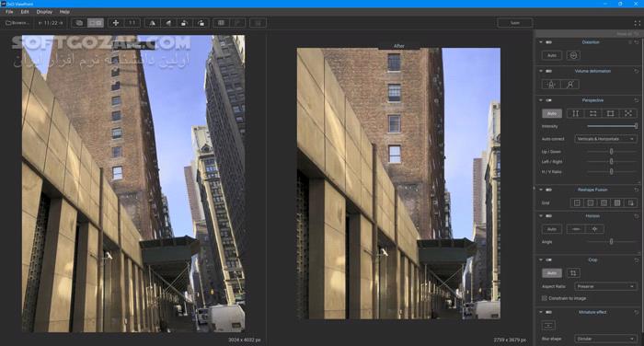Adjust the Perspective Intensity slider
Viewport: 644px width, 346px height.
612,126
